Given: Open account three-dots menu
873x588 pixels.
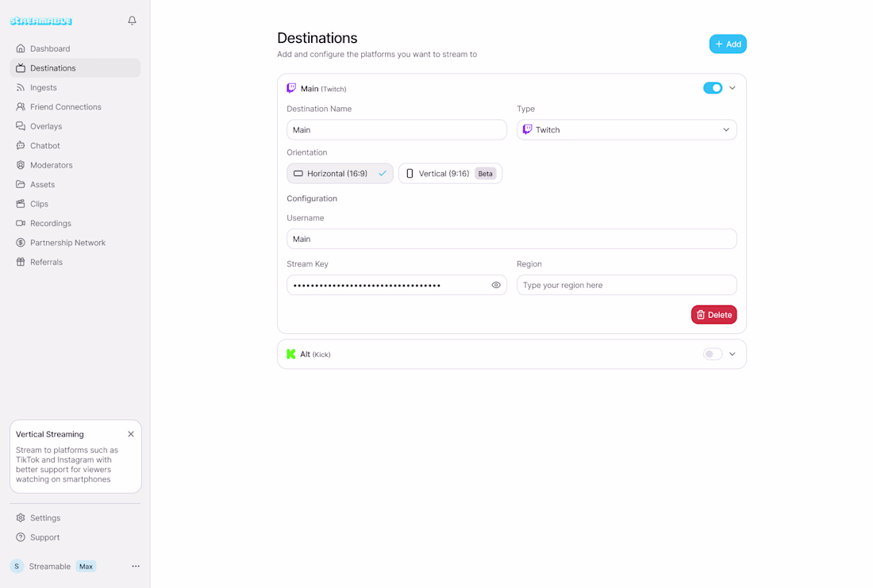Looking at the screenshot, I should click(136, 567).
